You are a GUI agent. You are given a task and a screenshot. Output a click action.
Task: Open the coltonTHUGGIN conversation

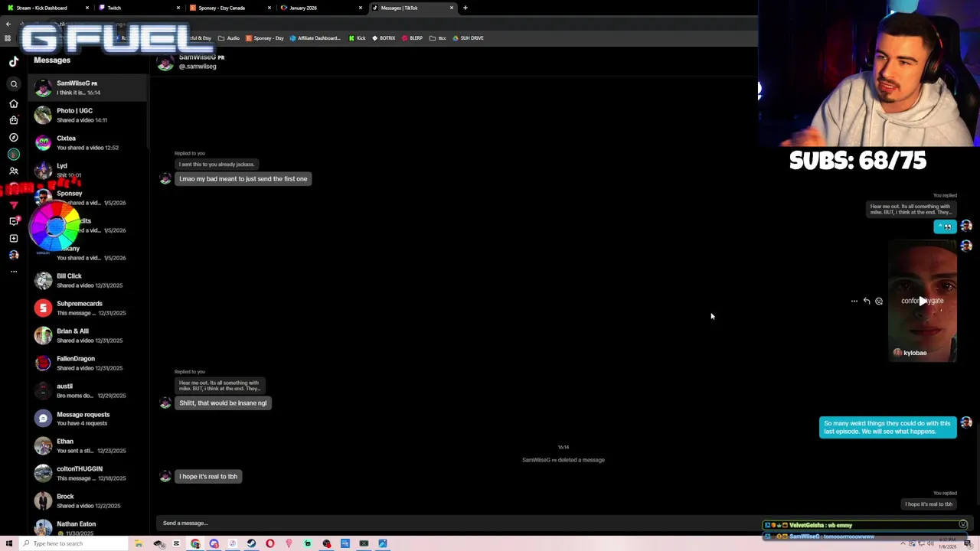[x=88, y=474]
